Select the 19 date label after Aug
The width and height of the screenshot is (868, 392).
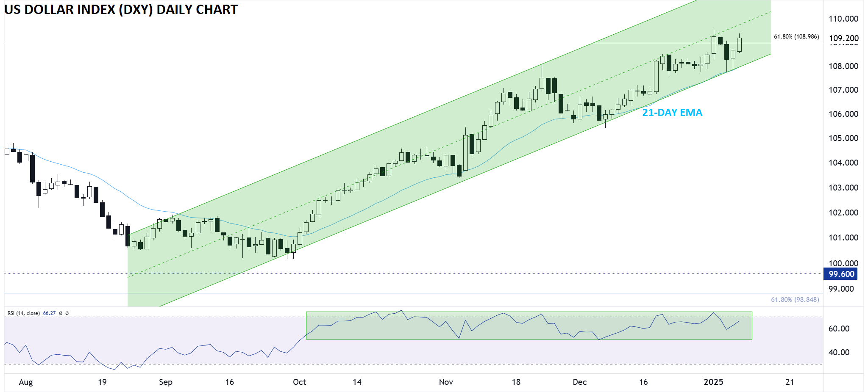(102, 382)
